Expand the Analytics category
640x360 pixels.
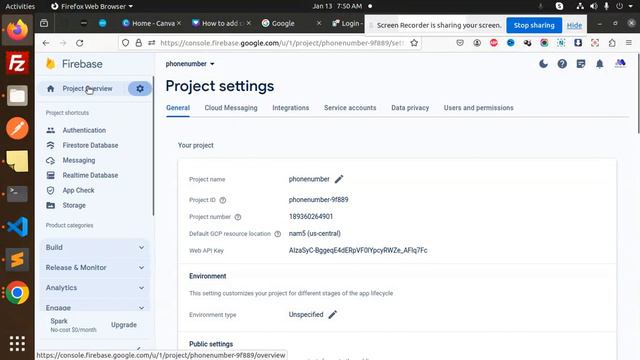pyautogui.click(x=95, y=288)
